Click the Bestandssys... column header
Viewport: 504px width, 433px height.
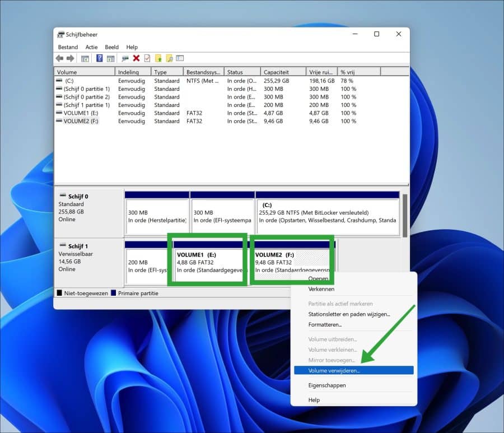tap(203, 72)
